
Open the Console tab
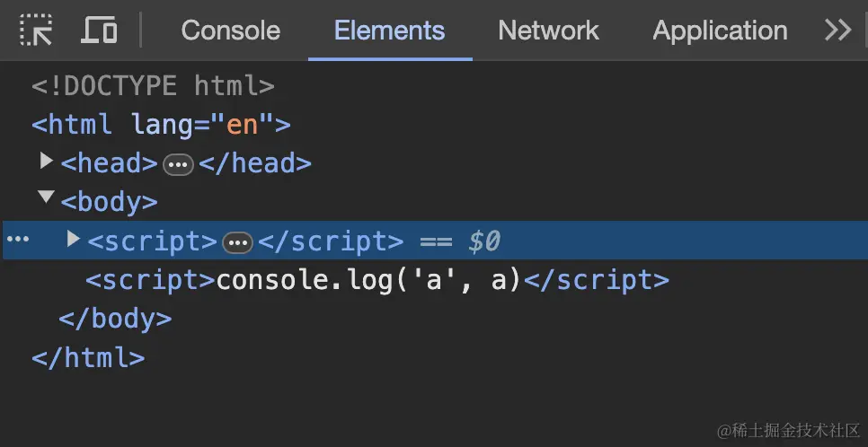click(x=230, y=31)
